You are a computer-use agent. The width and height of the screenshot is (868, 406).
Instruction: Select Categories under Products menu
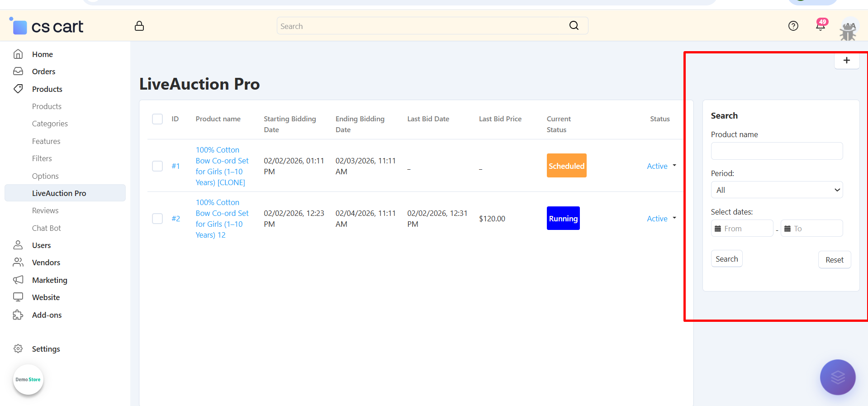pos(50,124)
